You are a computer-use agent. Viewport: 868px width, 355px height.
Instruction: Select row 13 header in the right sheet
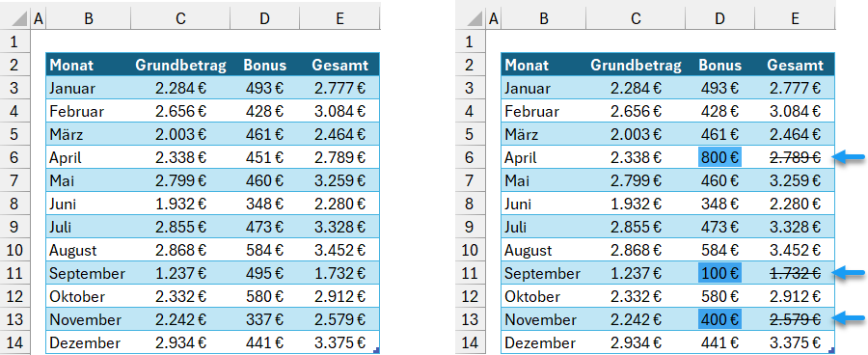(470, 319)
